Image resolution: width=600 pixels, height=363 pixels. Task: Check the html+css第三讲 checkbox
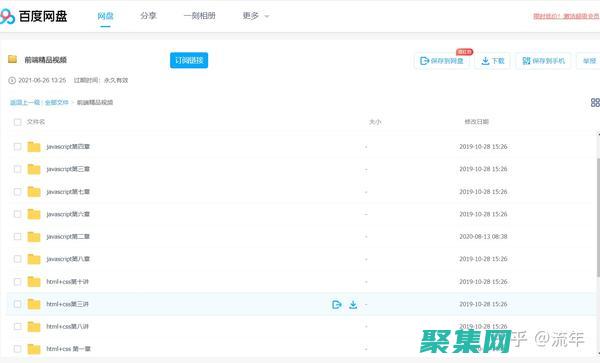pos(17,304)
